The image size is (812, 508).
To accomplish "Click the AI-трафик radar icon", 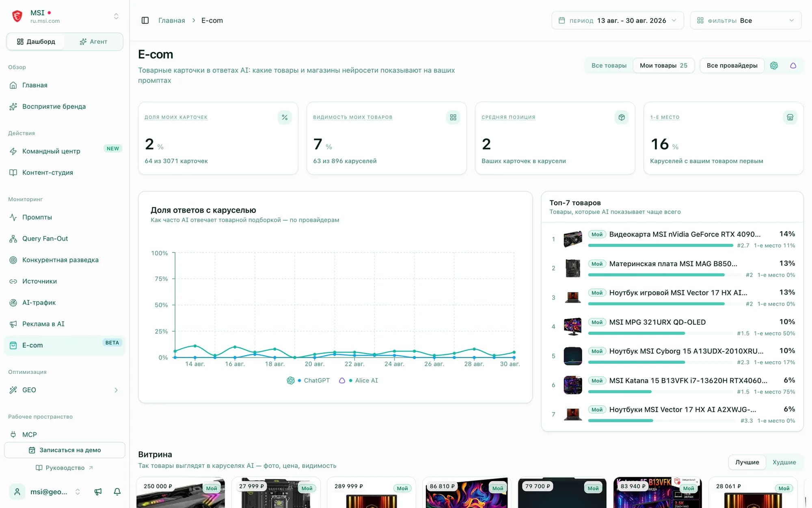I will 13,303.
